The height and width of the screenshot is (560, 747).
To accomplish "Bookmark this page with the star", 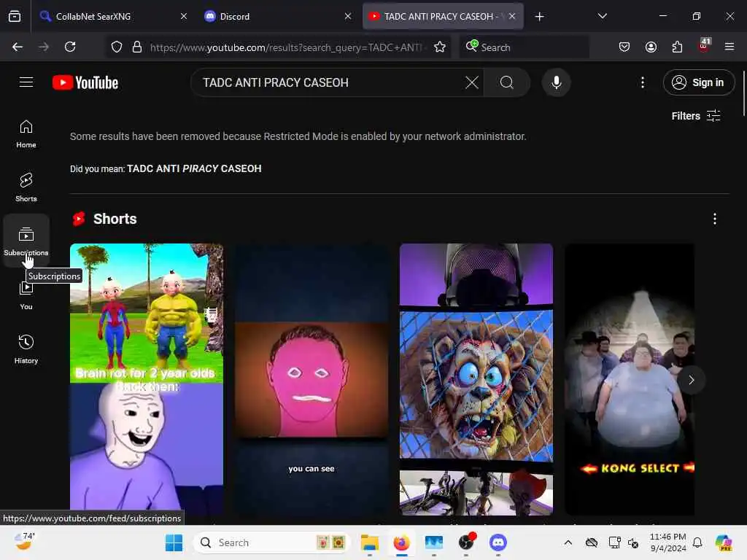I will (x=440, y=47).
